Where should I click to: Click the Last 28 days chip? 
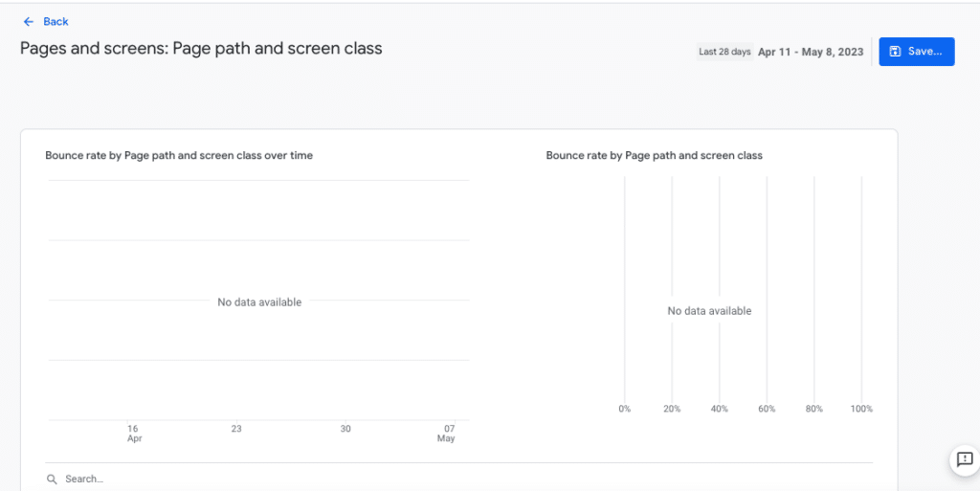click(724, 52)
